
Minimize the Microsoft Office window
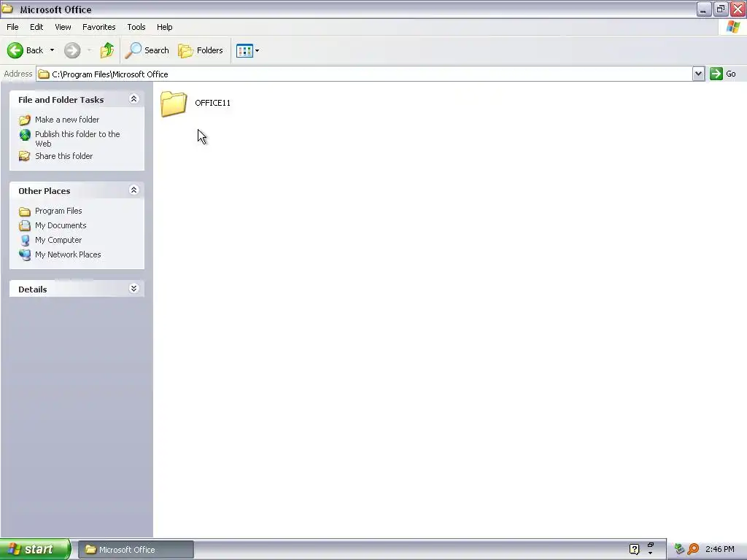[704, 9]
